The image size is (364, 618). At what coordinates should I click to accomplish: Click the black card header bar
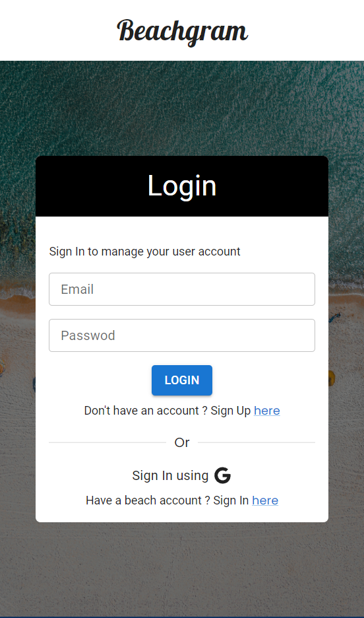pyautogui.click(x=182, y=186)
